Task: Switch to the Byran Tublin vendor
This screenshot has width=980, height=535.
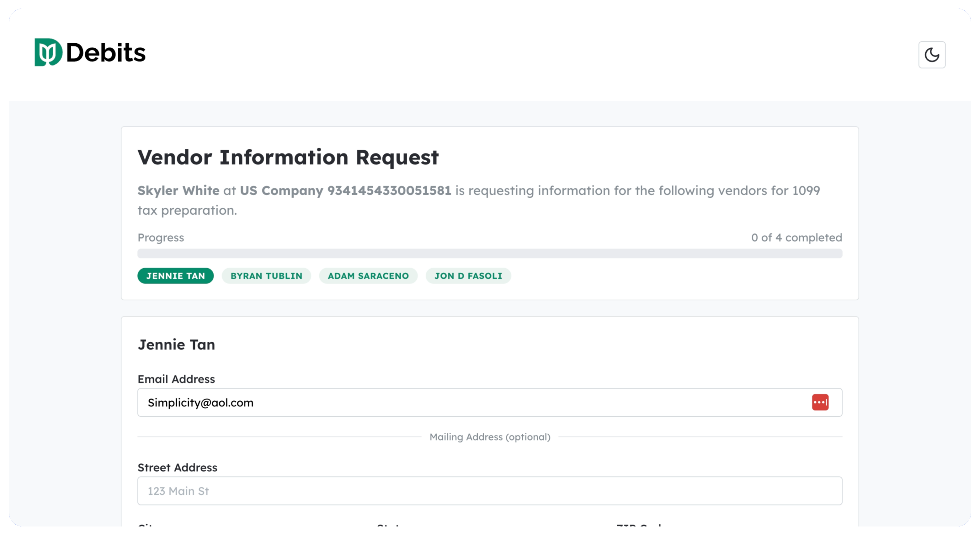Action: [266, 276]
